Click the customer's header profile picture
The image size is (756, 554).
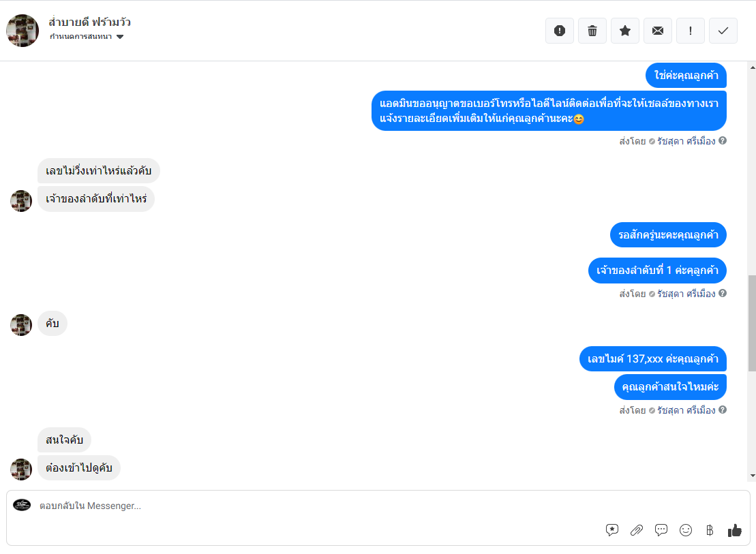pyautogui.click(x=22, y=31)
